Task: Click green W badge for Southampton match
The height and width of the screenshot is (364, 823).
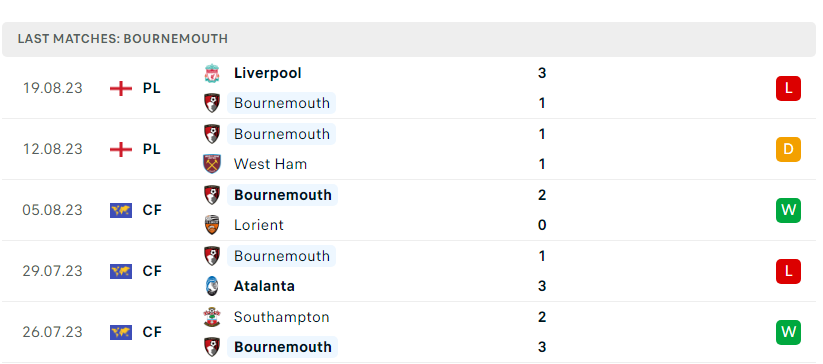Action: tap(788, 332)
